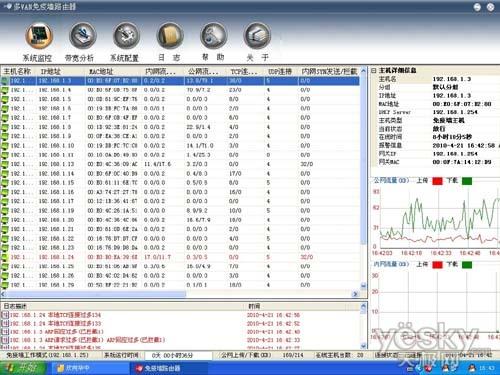Select IP cell 192.168.1.9
Screen dimensions: 500x375
55,136
